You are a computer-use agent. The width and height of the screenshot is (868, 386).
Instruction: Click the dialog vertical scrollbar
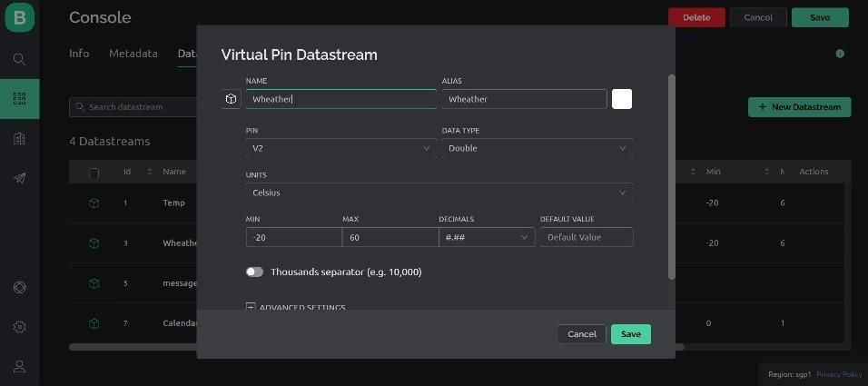672,177
